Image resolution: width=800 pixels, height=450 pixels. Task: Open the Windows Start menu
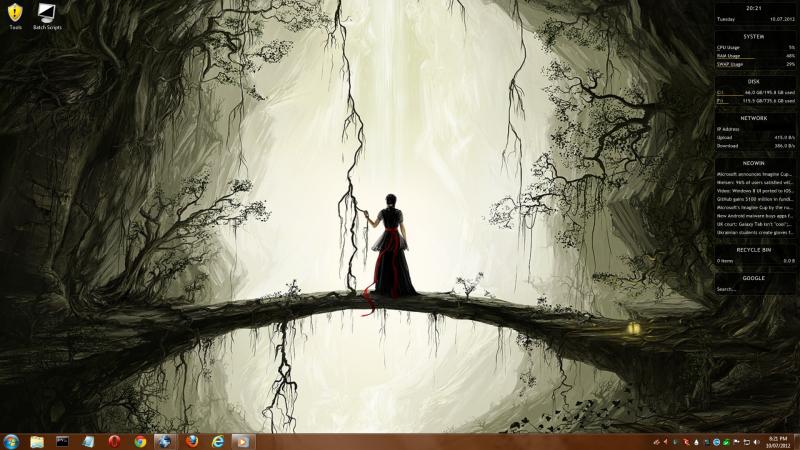[x=11, y=442]
